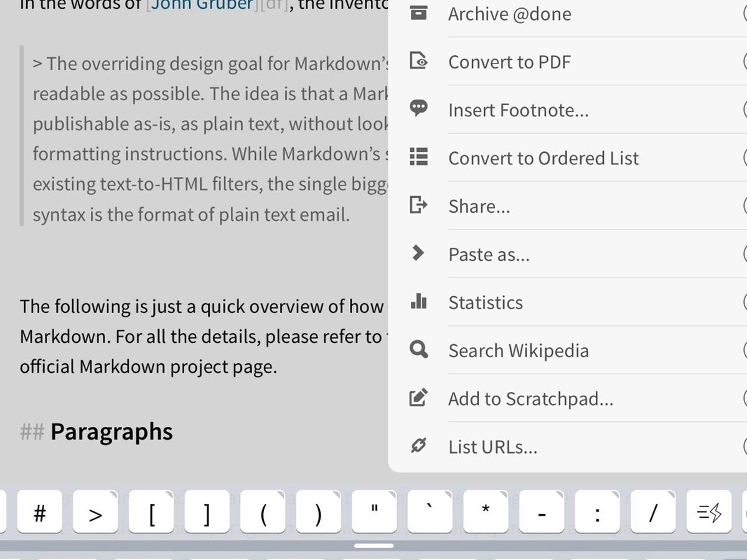Image resolution: width=747 pixels, height=560 pixels.
Task: Click the Add to Scratchpad pencil icon
Action: (x=418, y=398)
